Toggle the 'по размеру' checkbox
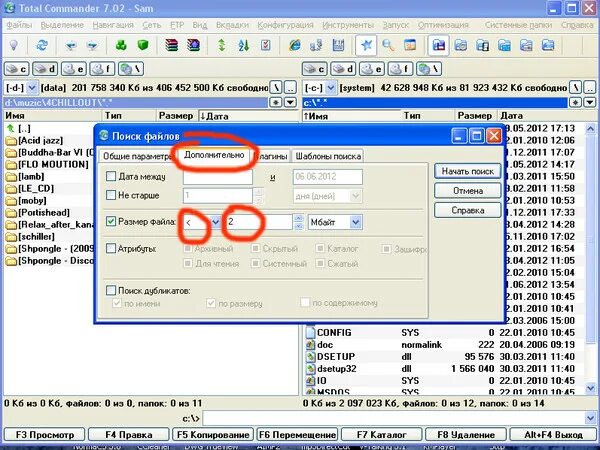This screenshot has width=600, height=450. click(x=211, y=303)
